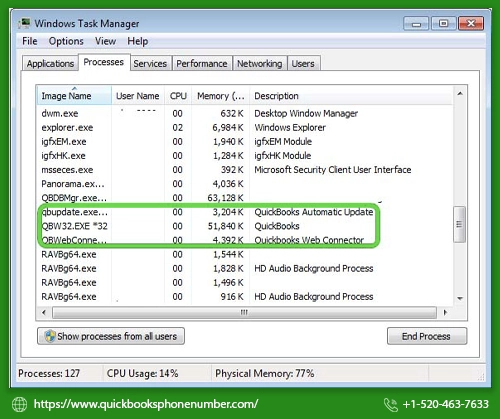Image resolution: width=500 pixels, height=419 pixels.
Task: Sort by Memory column header
Action: pyautogui.click(x=221, y=96)
